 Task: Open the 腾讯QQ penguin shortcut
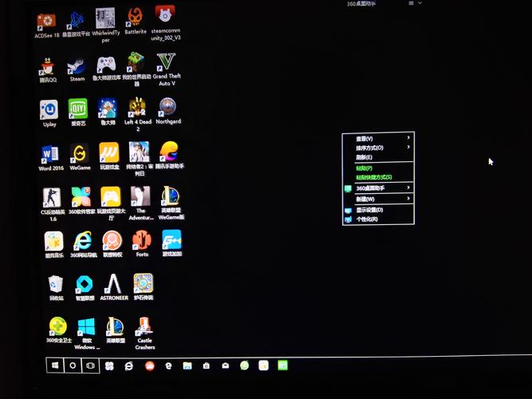pos(48,70)
